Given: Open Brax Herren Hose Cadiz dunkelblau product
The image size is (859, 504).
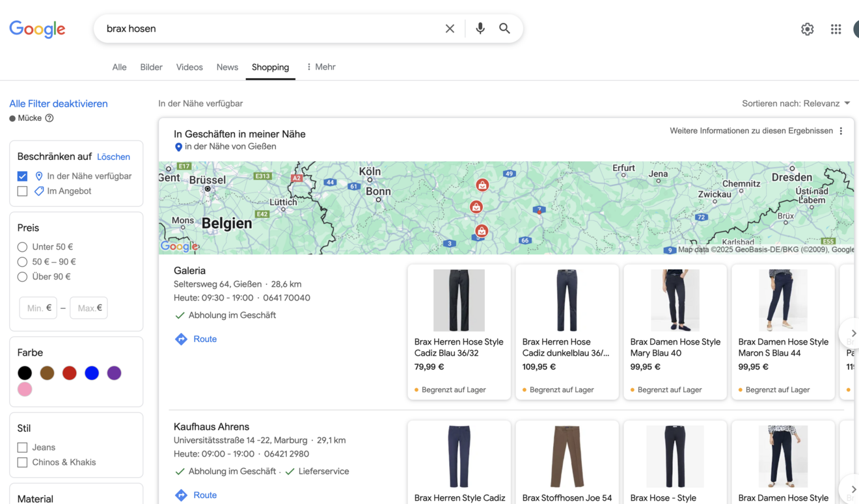Looking at the screenshot, I should [x=567, y=332].
